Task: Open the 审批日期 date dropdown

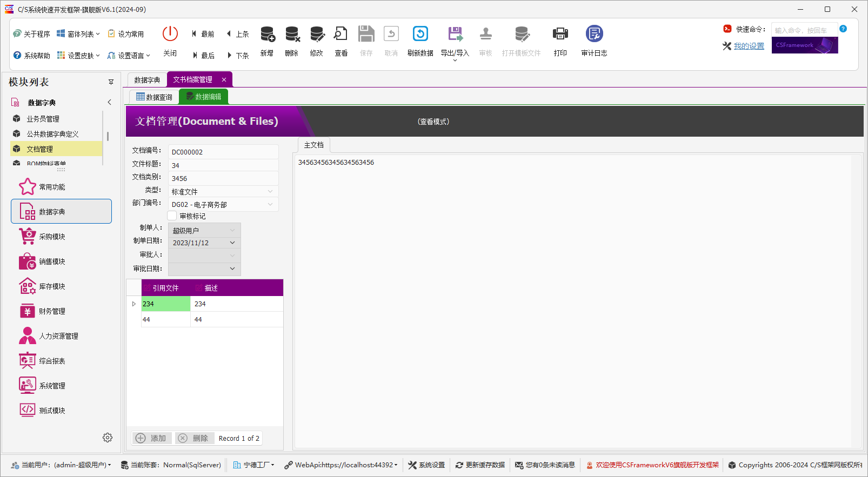Action: click(232, 268)
